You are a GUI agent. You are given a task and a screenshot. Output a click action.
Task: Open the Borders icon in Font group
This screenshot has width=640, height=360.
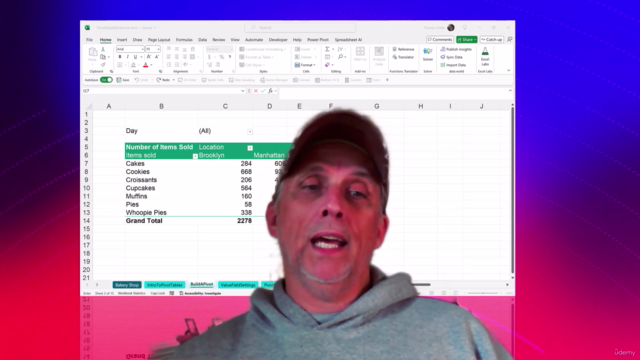(120, 65)
